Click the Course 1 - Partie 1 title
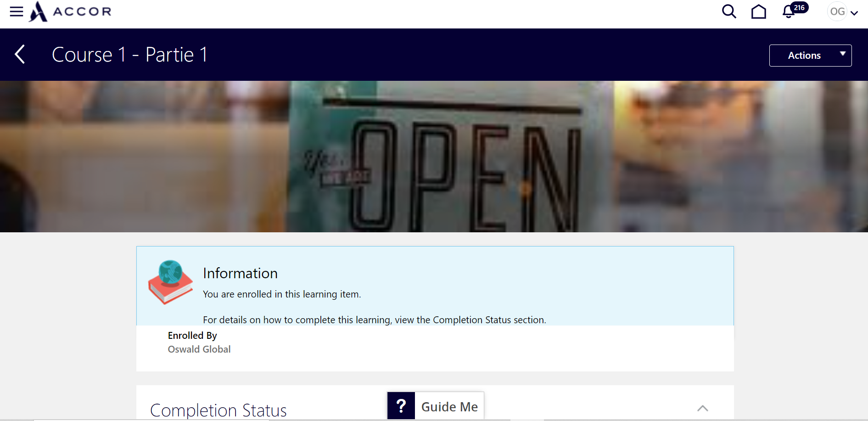 click(129, 55)
